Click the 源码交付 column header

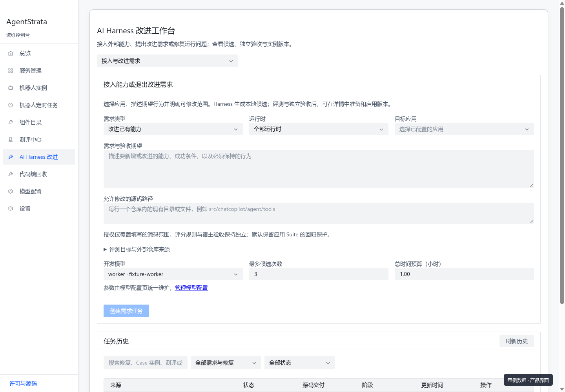tap(313, 385)
